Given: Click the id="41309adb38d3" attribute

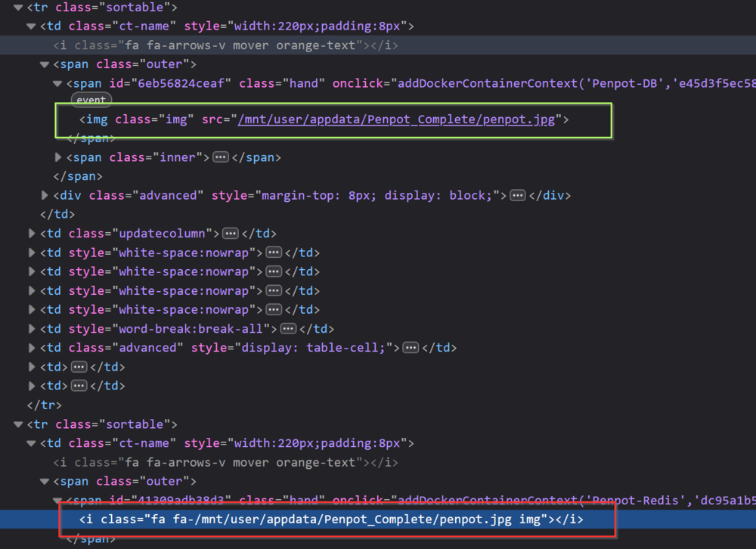Looking at the screenshot, I should click(x=170, y=501).
